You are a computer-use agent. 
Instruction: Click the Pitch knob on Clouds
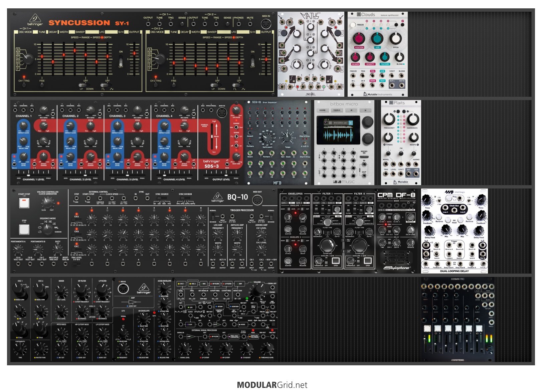point(396,38)
